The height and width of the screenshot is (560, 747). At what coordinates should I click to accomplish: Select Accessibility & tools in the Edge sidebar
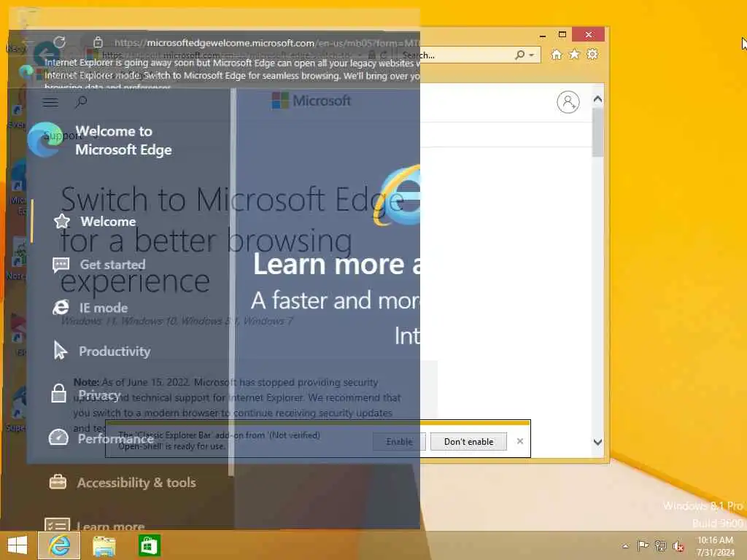click(123, 483)
